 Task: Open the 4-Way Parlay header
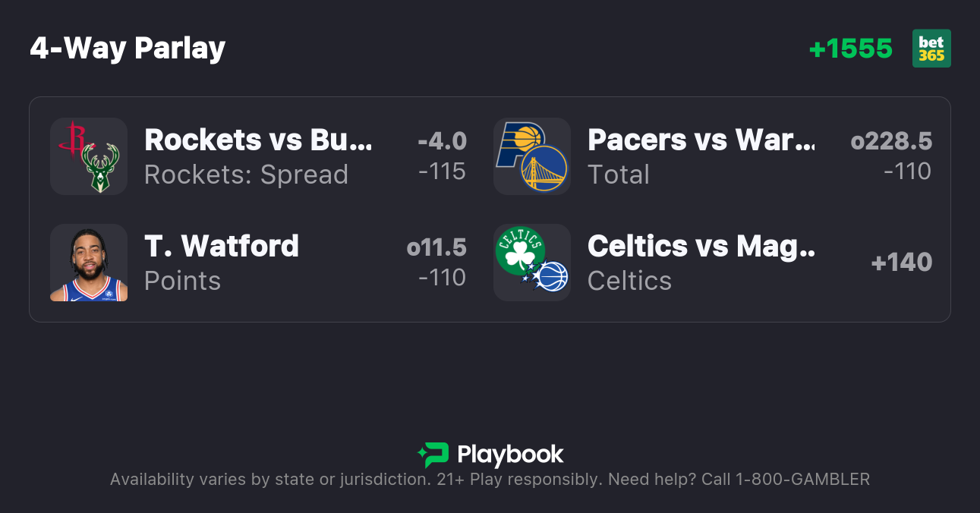(x=128, y=48)
